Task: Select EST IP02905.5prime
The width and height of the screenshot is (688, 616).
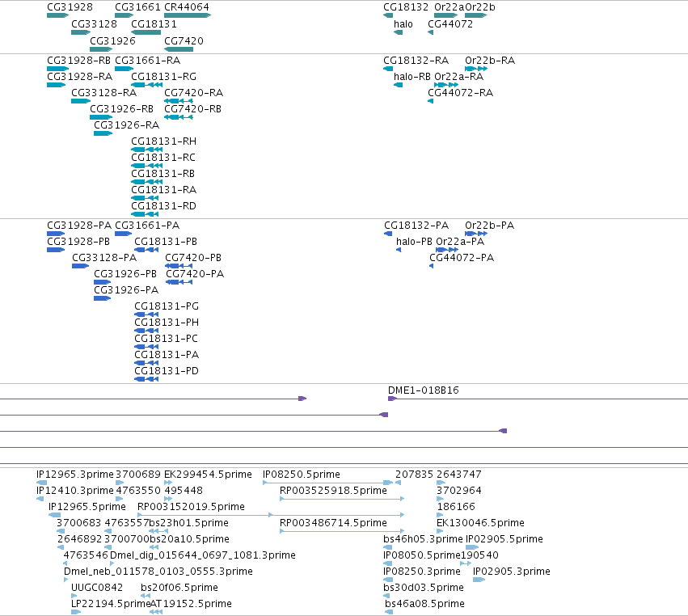Action: [x=504, y=538]
